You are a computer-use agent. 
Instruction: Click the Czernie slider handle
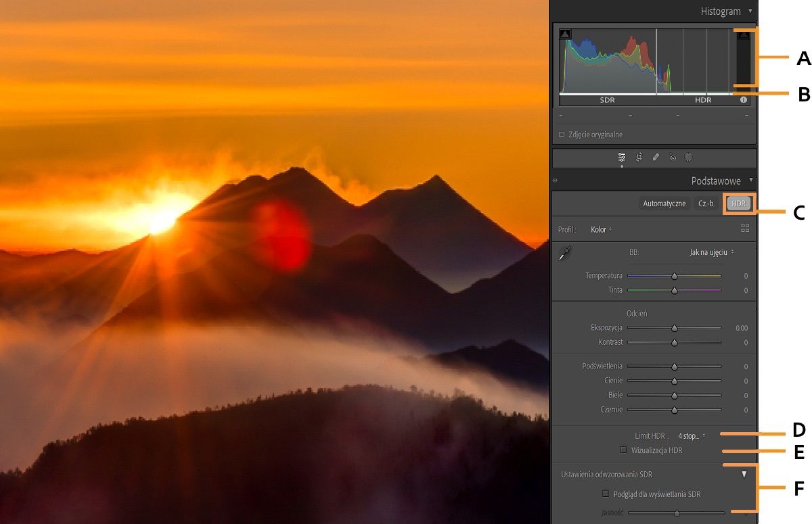point(674,410)
